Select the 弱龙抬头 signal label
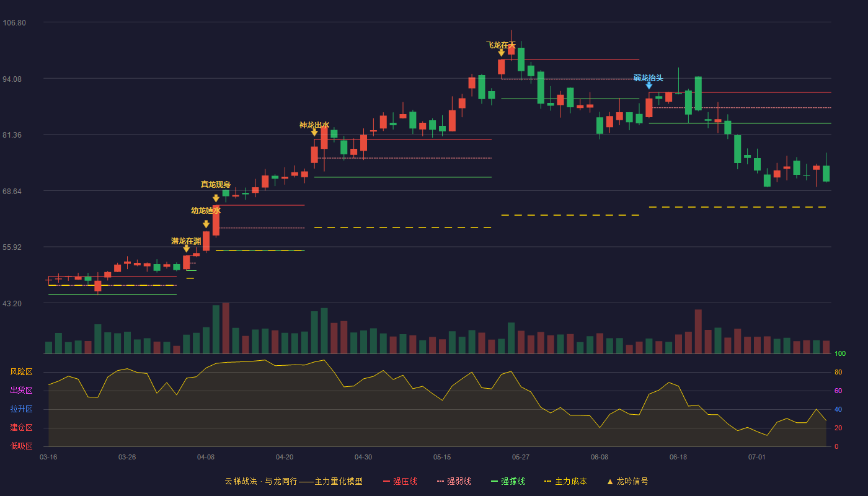 pyautogui.click(x=649, y=77)
